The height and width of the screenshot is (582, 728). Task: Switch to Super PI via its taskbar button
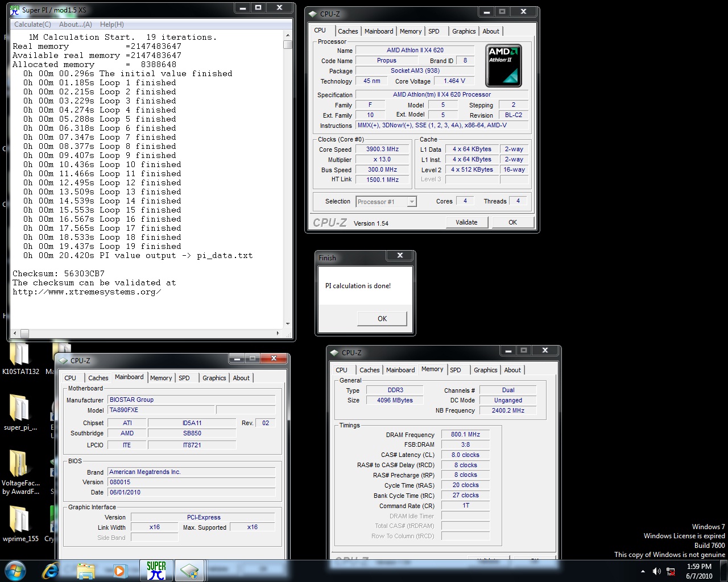click(x=156, y=571)
